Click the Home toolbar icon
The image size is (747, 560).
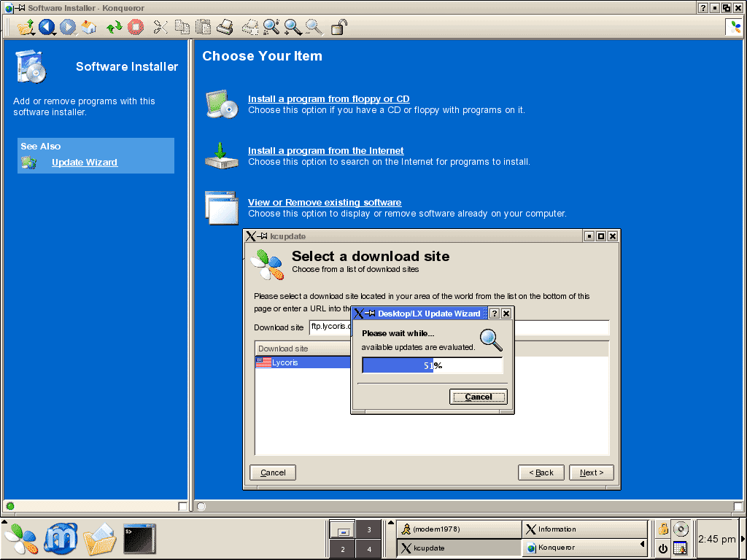coord(89,28)
